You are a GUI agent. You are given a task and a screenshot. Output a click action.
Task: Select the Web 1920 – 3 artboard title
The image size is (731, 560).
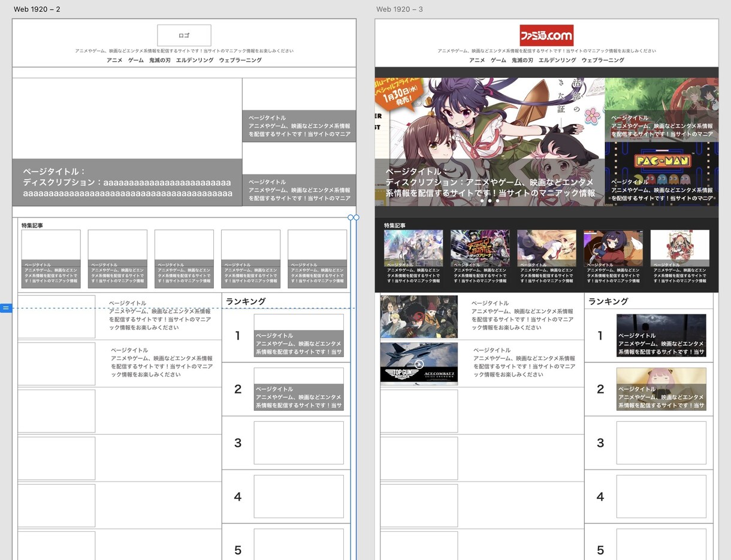[400, 9]
